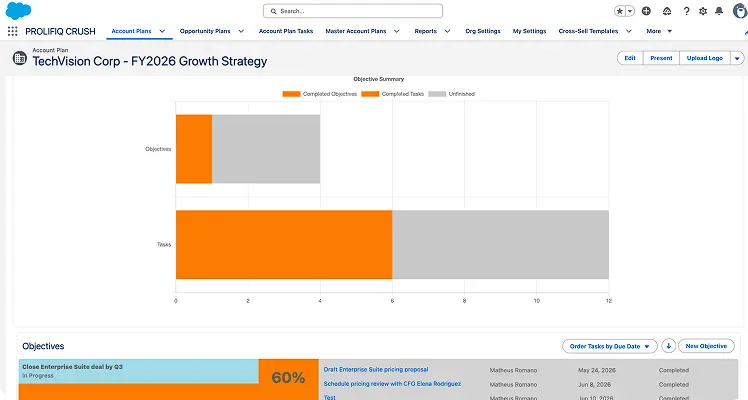Toggle Unfinished legend series
Viewport: 748px width, 400px height.
pyautogui.click(x=452, y=94)
